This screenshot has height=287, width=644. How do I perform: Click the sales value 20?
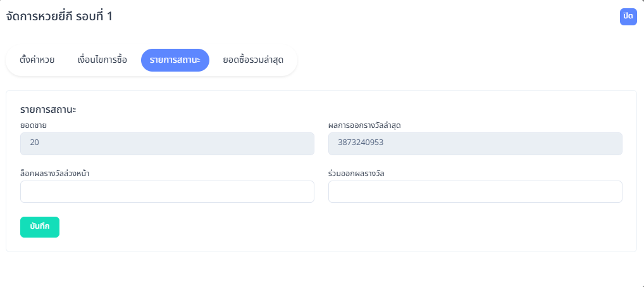pos(35,143)
